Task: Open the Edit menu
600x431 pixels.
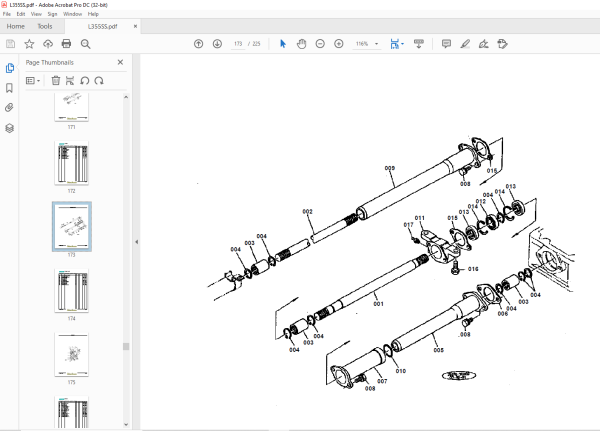Action: (21, 14)
